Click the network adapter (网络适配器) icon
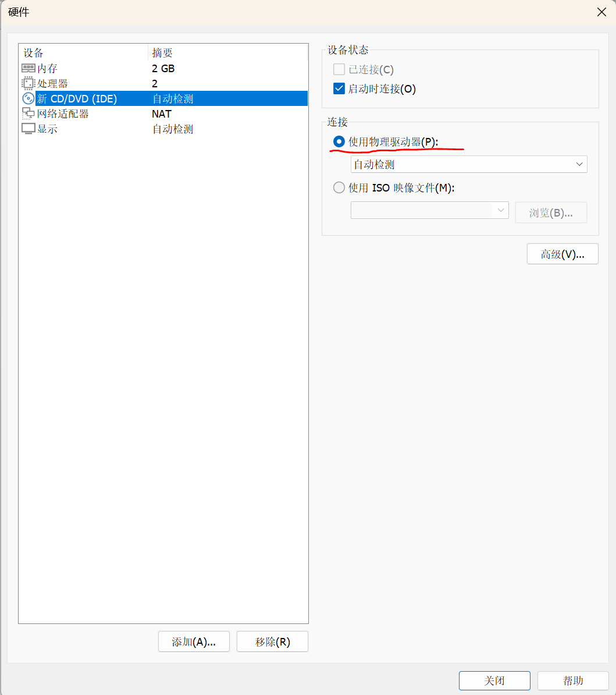The width and height of the screenshot is (616, 695). 29,114
